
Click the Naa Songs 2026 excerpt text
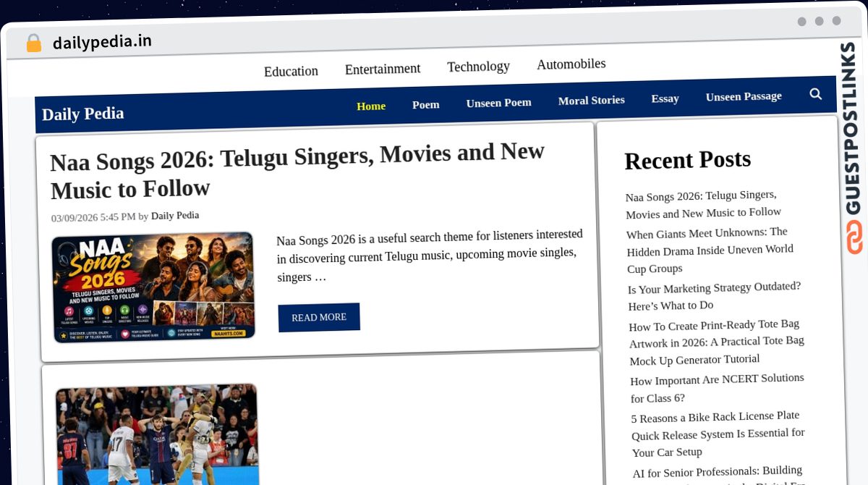pos(430,256)
